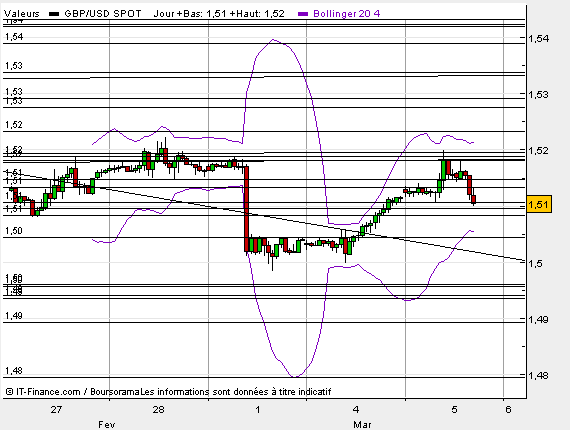Click the 28 date axis label

tap(158, 410)
